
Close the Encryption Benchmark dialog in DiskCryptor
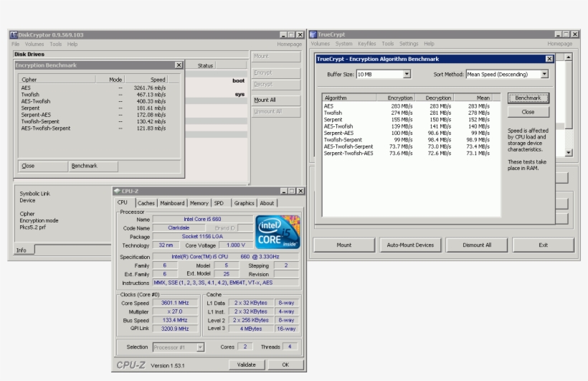(179, 65)
